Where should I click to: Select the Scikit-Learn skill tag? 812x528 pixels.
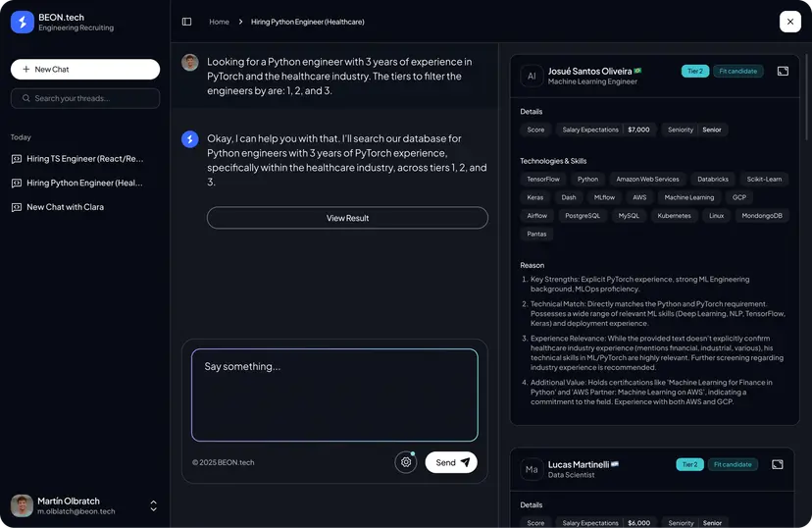pos(764,180)
